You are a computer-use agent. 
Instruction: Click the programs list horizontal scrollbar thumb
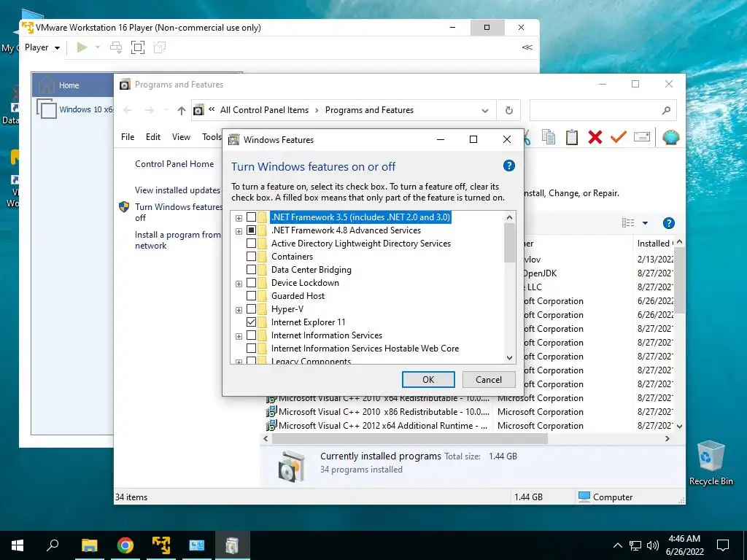(x=410, y=438)
